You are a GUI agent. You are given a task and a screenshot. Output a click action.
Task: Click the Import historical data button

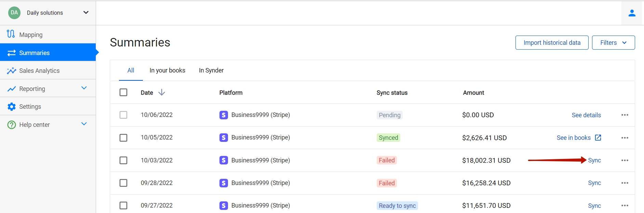(552, 43)
